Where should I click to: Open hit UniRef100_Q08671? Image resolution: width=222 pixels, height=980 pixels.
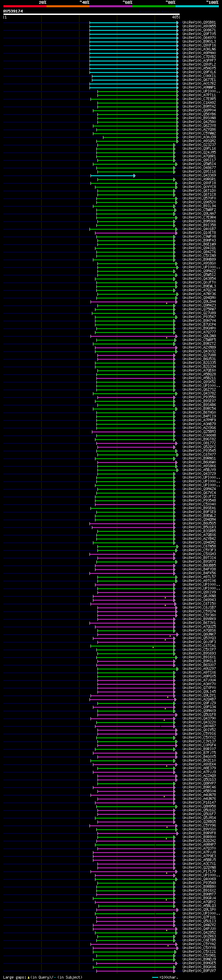pyautogui.click(x=199, y=30)
